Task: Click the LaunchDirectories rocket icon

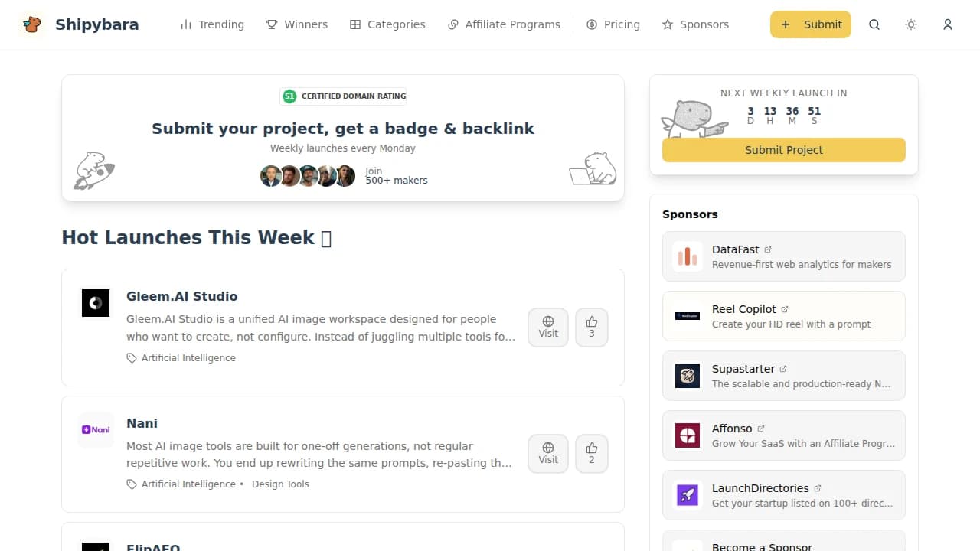Action: (x=687, y=495)
